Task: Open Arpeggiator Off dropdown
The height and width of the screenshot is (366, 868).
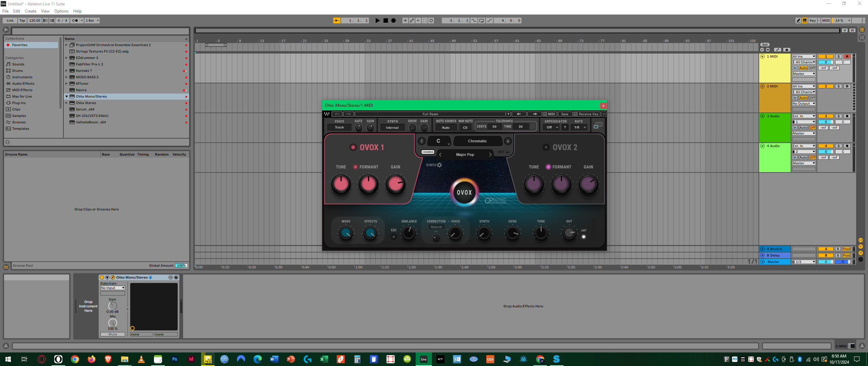Action: coord(551,127)
